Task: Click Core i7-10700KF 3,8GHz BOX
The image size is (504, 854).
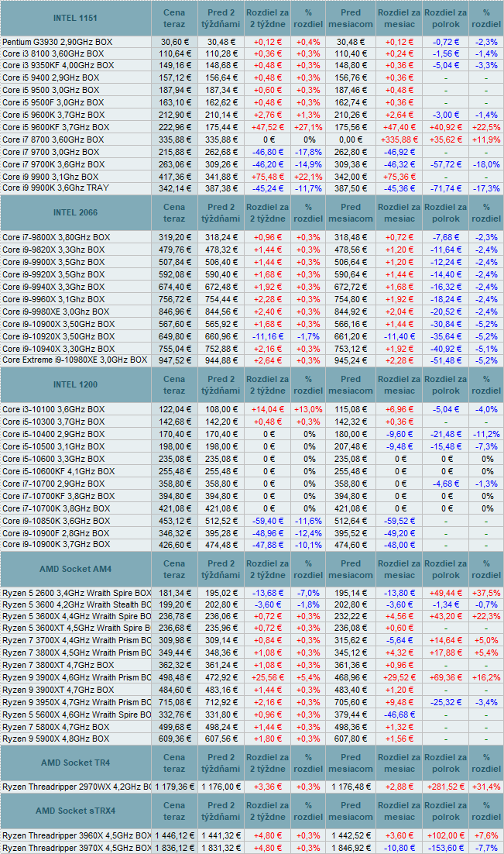Action: coord(58,496)
